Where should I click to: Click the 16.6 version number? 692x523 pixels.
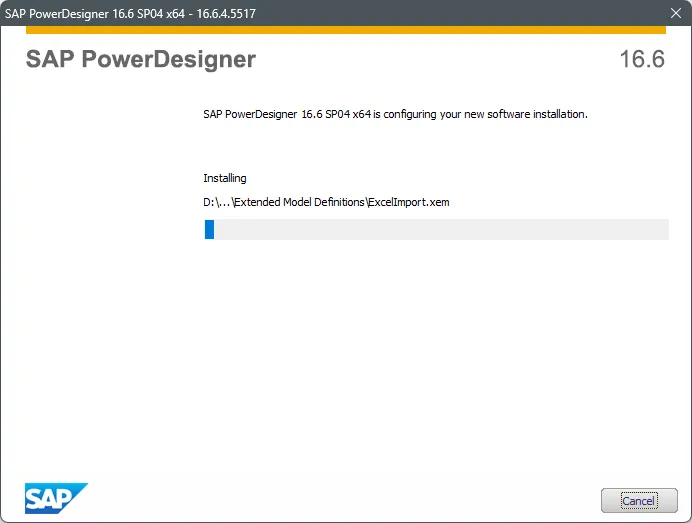click(642, 59)
